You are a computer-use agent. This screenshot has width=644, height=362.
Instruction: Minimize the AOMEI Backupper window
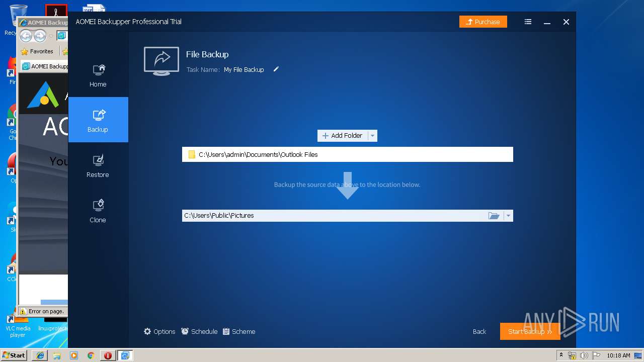547,22
